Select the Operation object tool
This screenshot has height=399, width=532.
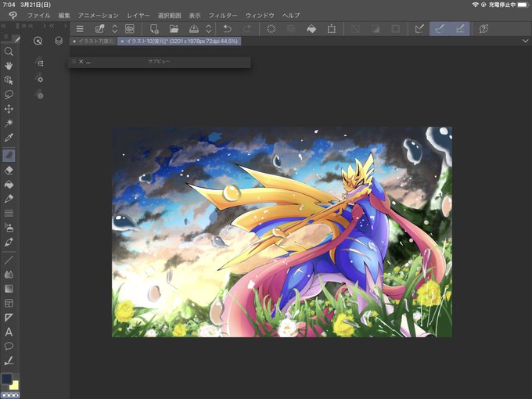click(9, 81)
